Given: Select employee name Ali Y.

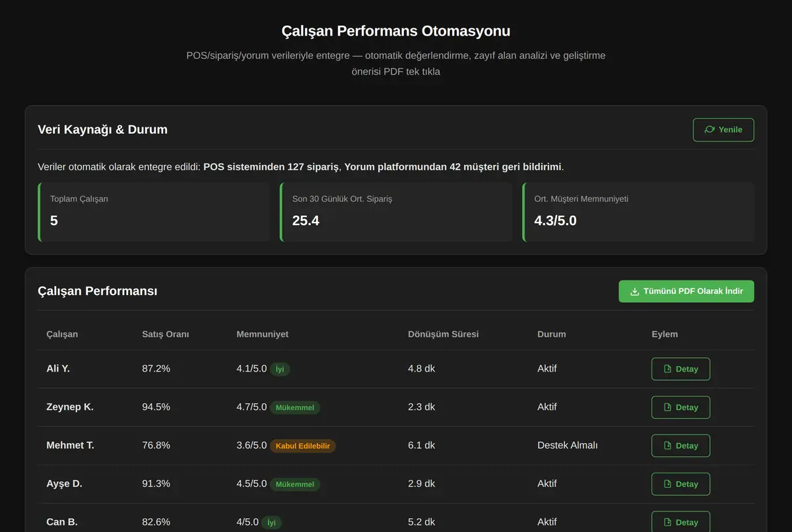Looking at the screenshot, I should (58, 368).
